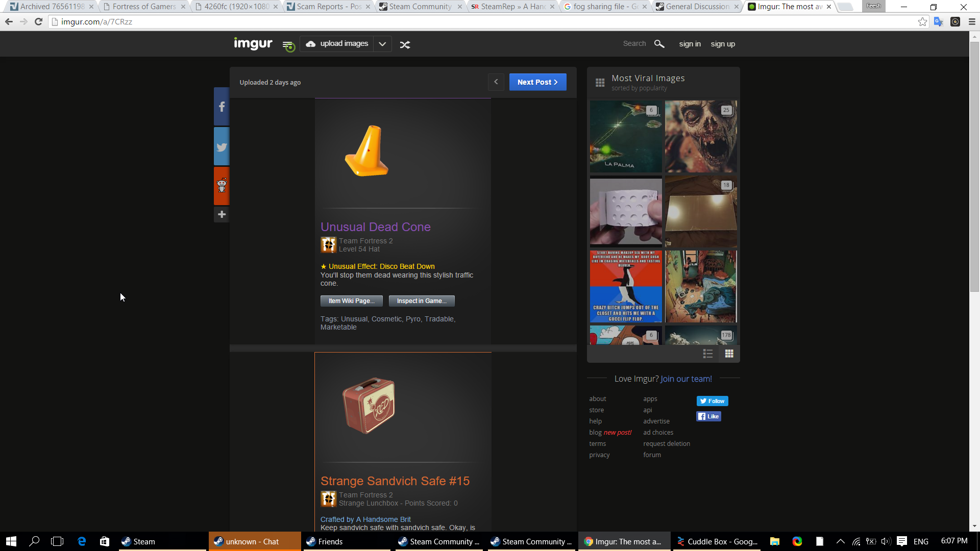Open the Item Wiki Page button

pyautogui.click(x=351, y=301)
